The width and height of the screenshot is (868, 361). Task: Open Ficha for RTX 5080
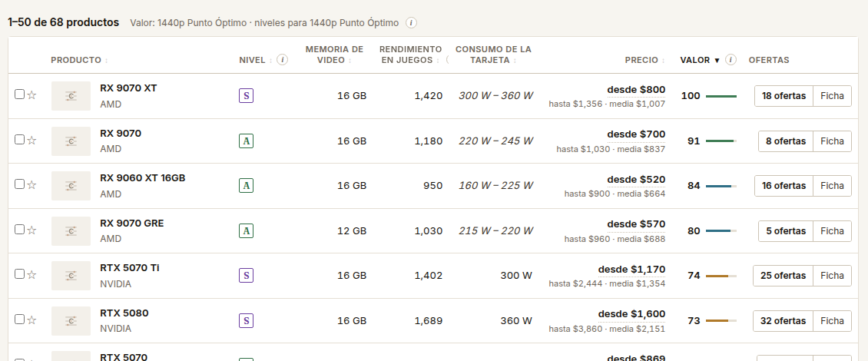tap(832, 320)
